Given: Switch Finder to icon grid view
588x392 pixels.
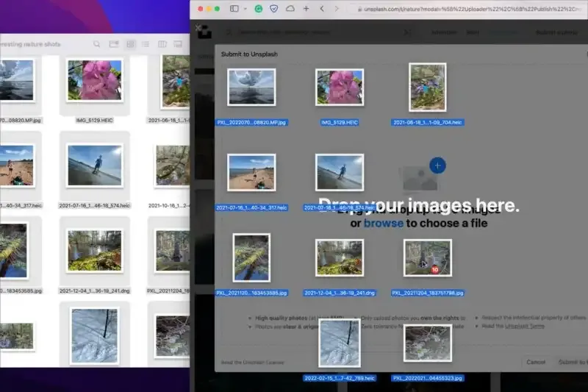Looking at the screenshot, I should coord(131,44).
